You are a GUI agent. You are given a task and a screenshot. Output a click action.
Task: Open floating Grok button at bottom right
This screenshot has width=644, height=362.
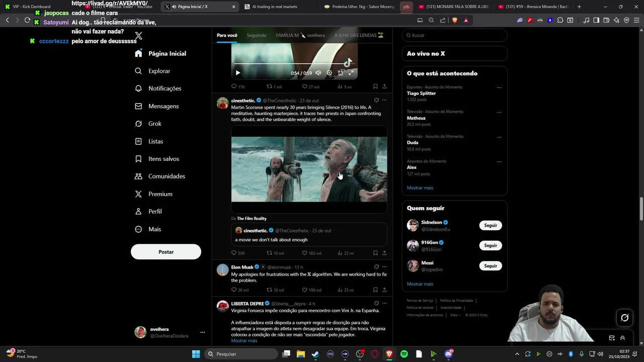[x=625, y=318]
